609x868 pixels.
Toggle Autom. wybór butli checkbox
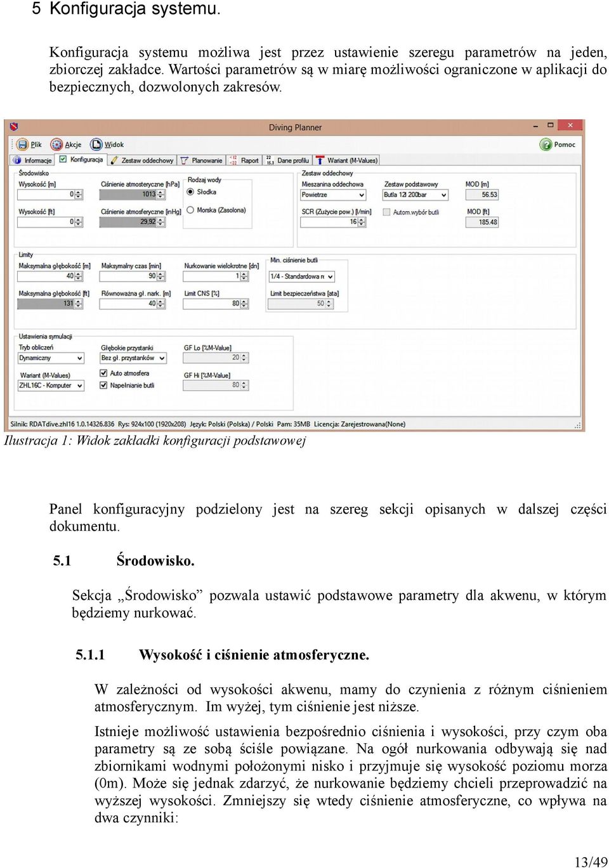tap(386, 212)
